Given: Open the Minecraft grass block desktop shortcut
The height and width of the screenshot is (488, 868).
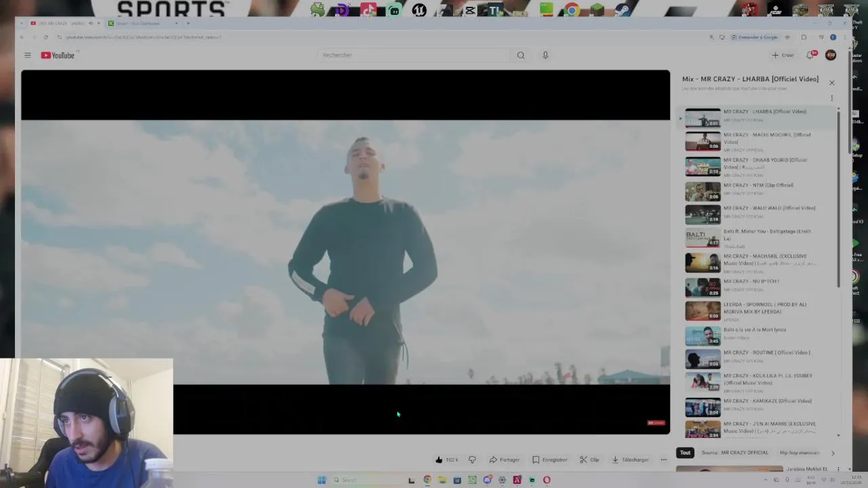Looking at the screenshot, I should tap(597, 9).
